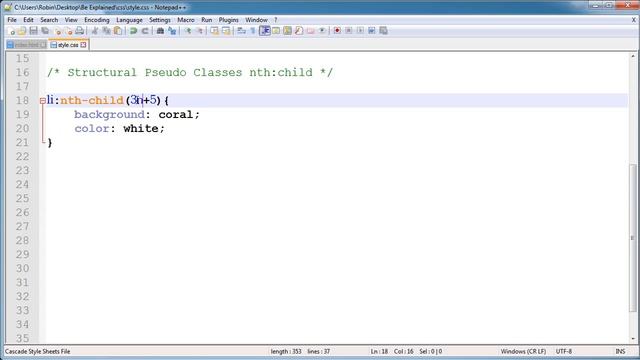
Task: Click scrollbar up arrow at top right
Action: pyautogui.click(x=633, y=56)
